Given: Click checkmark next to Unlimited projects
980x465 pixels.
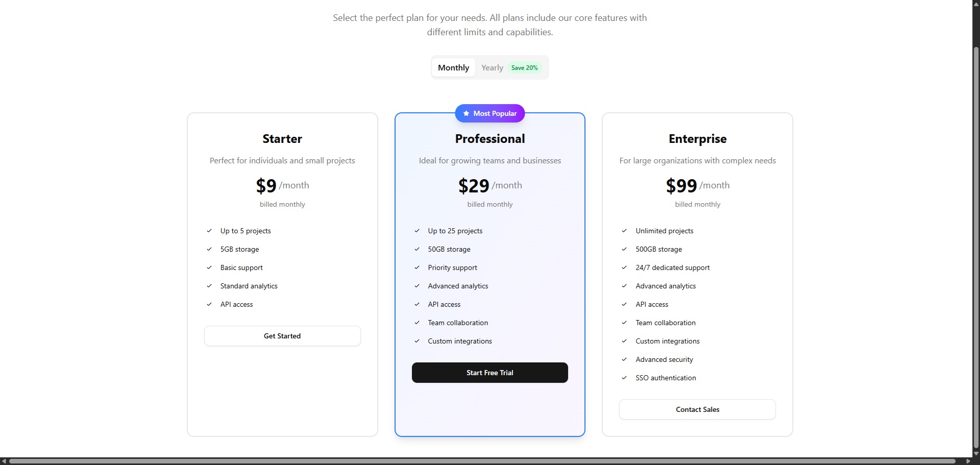Looking at the screenshot, I should [x=624, y=231].
